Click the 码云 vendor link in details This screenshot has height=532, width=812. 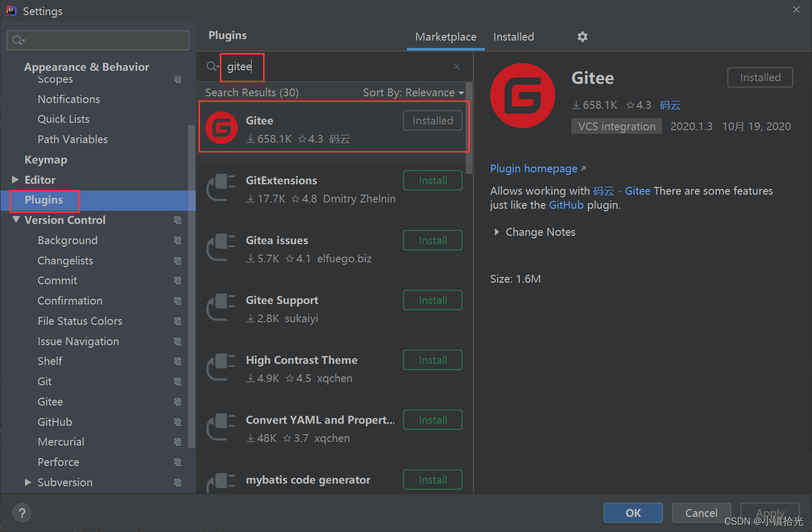pos(670,105)
